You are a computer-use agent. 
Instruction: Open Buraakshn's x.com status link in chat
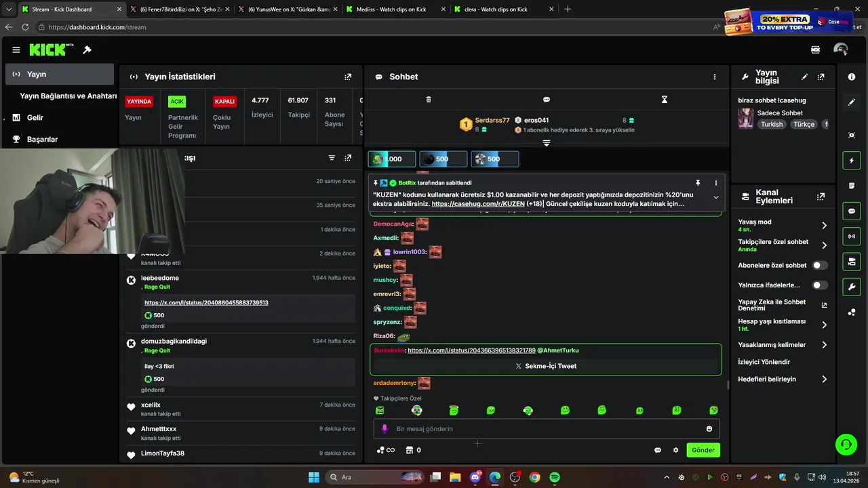coord(471,350)
